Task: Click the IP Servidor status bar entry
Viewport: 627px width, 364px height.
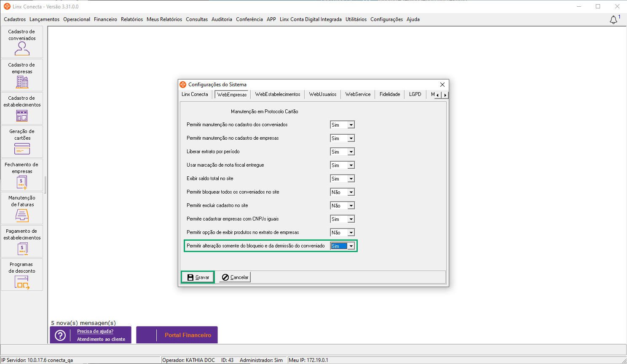Action: point(37,360)
